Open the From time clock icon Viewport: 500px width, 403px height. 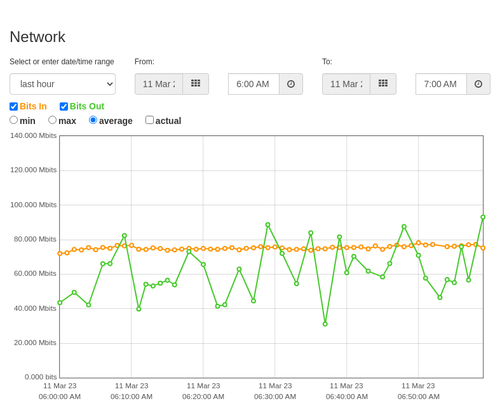(291, 84)
